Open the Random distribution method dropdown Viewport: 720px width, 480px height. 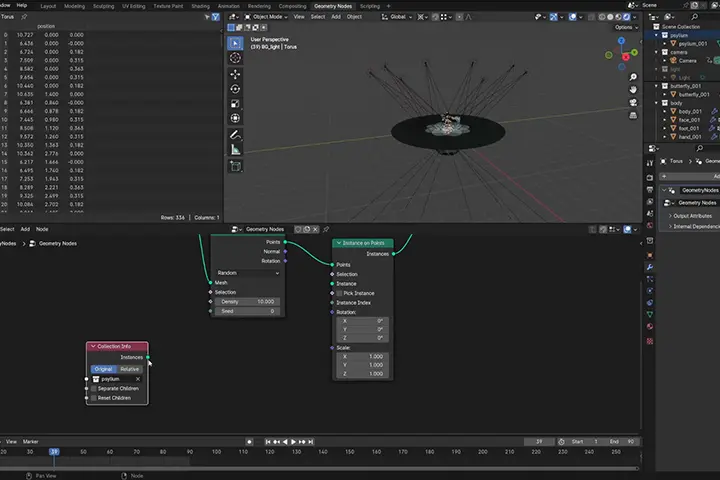[248, 273]
